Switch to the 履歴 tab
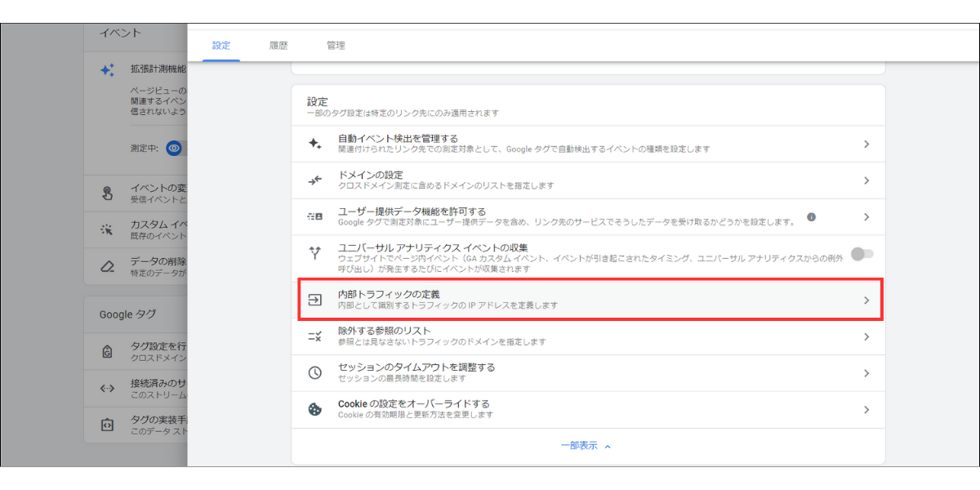This screenshot has width=980, height=490. 278,46
